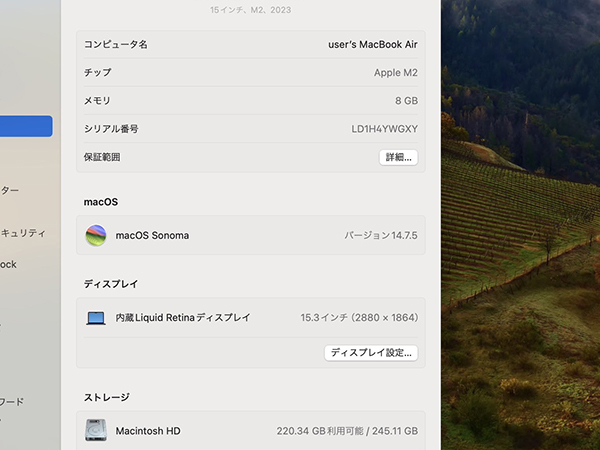The height and width of the screenshot is (450, 600).
Task: Click the バージョン14.7.5 version text
Action: coord(380,235)
